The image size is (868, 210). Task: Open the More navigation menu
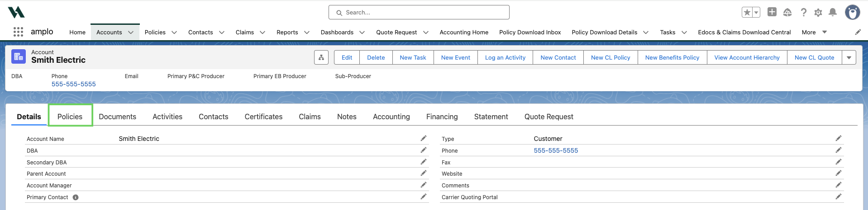click(814, 32)
